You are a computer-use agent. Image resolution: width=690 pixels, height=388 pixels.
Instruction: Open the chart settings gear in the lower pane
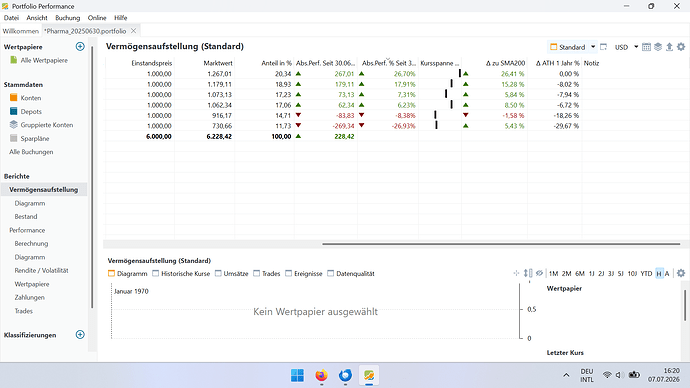pos(681,273)
